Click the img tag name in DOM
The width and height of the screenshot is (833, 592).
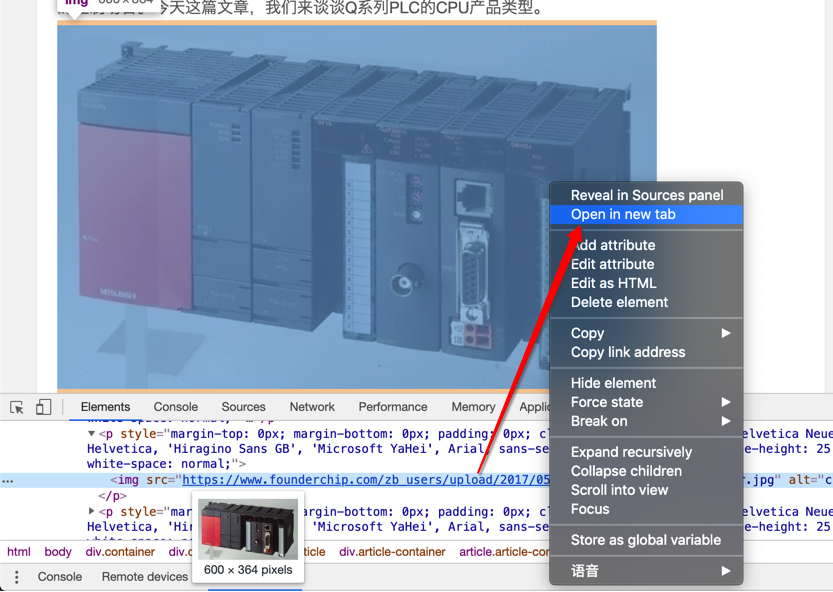point(128,480)
